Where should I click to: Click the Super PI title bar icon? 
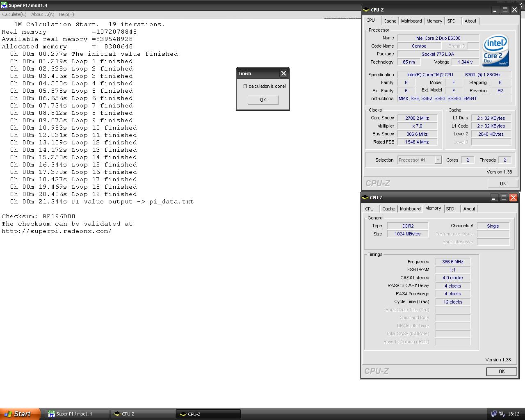pyautogui.click(x=4, y=5)
